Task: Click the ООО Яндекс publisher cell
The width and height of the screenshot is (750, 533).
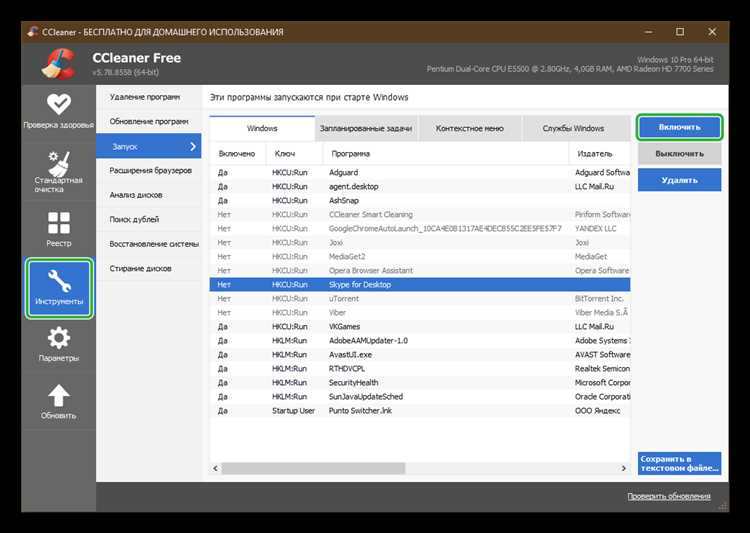Action: click(597, 411)
